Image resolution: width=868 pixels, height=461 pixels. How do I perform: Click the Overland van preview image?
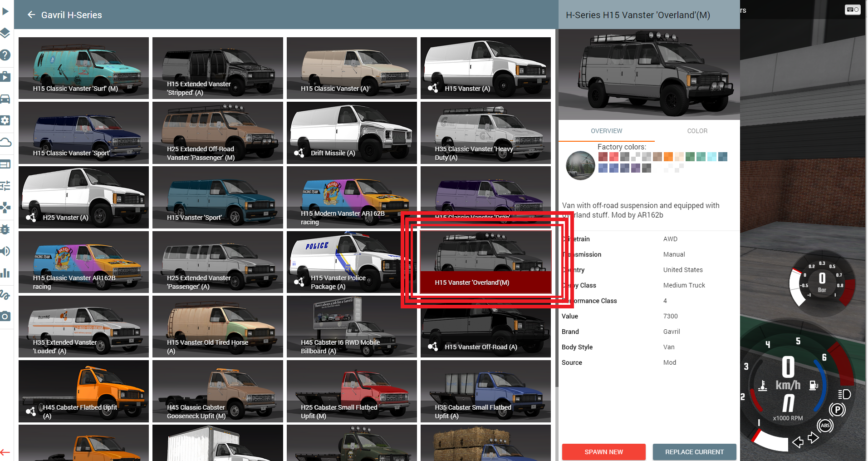[x=649, y=74]
